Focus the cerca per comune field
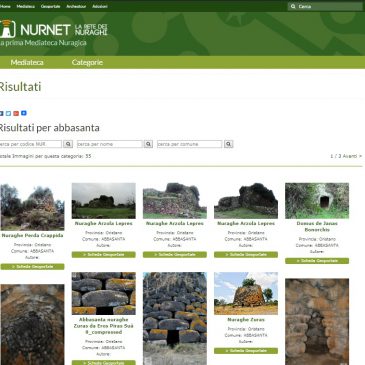365x365 pixels. (x=189, y=144)
